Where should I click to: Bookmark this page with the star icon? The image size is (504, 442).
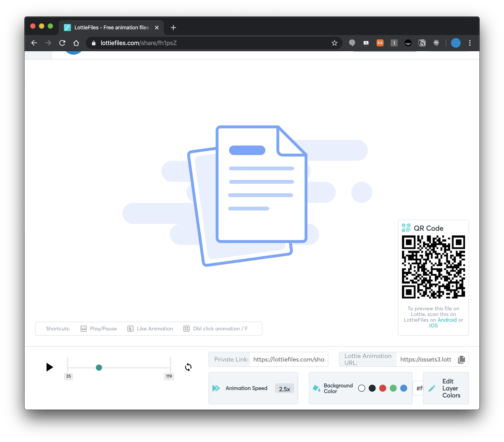[334, 43]
